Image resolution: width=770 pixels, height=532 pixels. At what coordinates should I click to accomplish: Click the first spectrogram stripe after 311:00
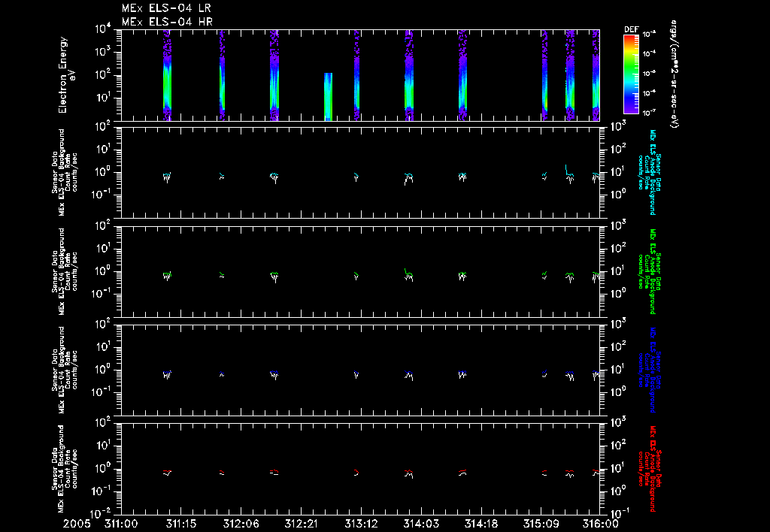(167, 75)
